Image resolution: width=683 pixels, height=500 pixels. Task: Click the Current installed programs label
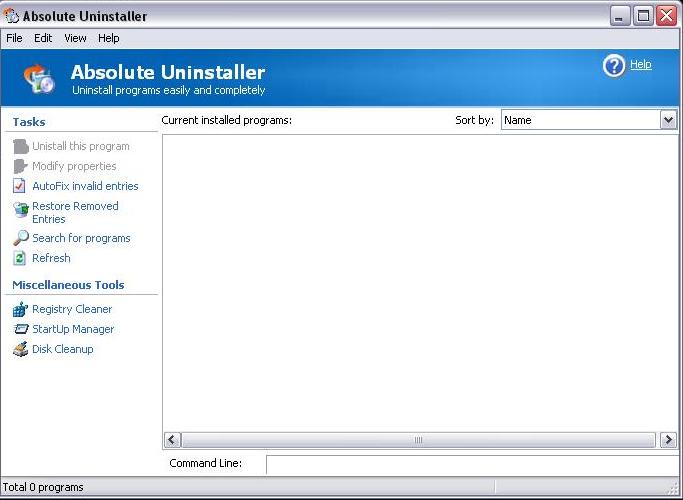[227, 120]
